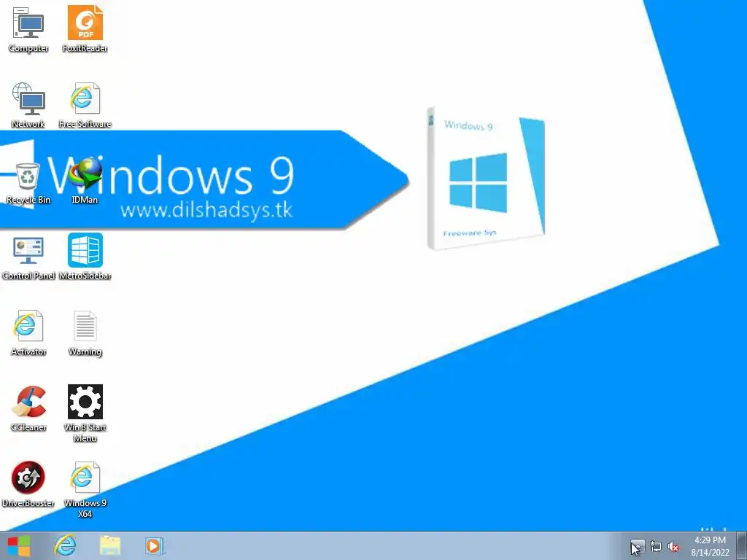Image resolution: width=747 pixels, height=560 pixels.
Task: Click the muted speaker volume icon
Action: point(673,547)
